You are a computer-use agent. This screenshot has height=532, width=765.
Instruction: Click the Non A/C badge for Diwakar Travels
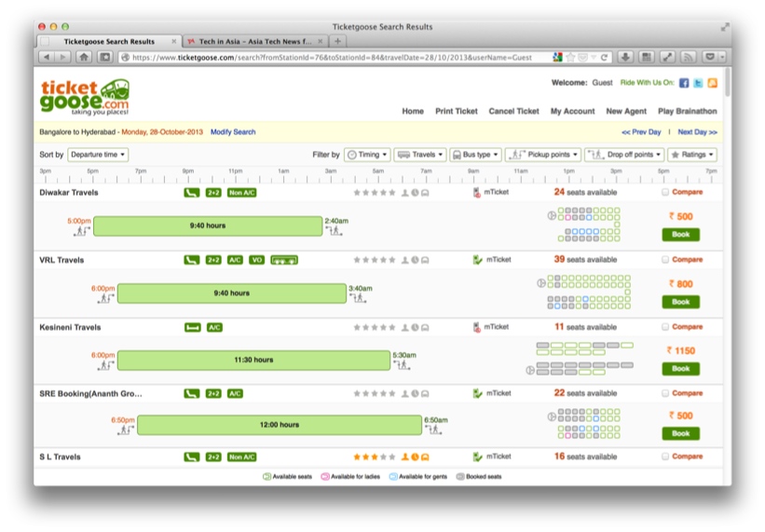click(242, 193)
